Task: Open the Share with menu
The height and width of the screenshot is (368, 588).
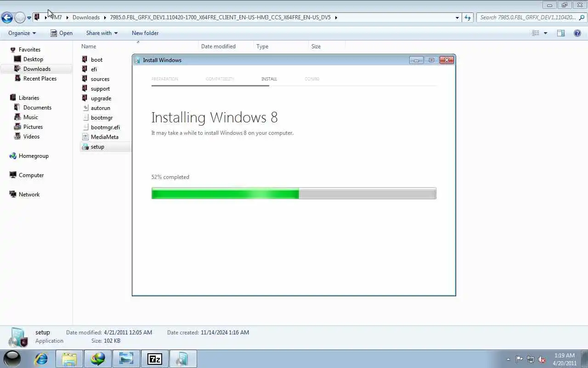Action: pyautogui.click(x=102, y=33)
